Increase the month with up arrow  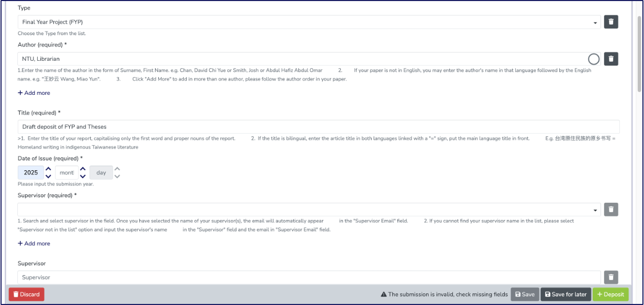coord(83,169)
